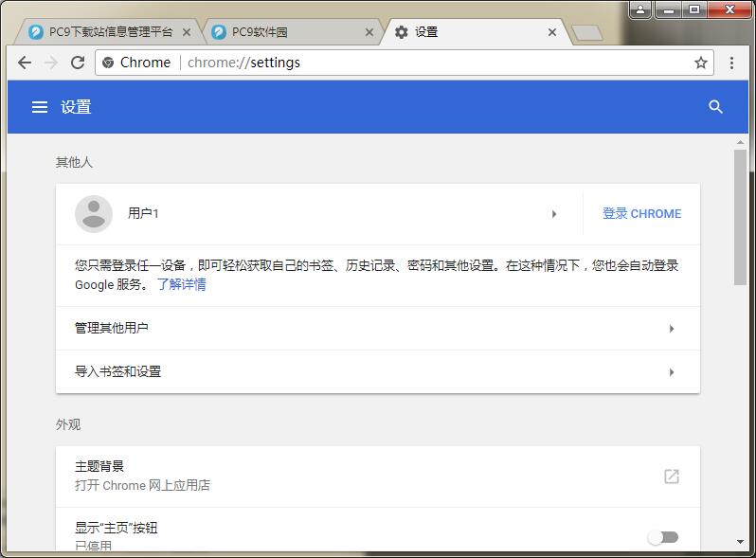Click the gear icon on the 设置 tab
This screenshot has width=756, height=558.
pos(401,32)
